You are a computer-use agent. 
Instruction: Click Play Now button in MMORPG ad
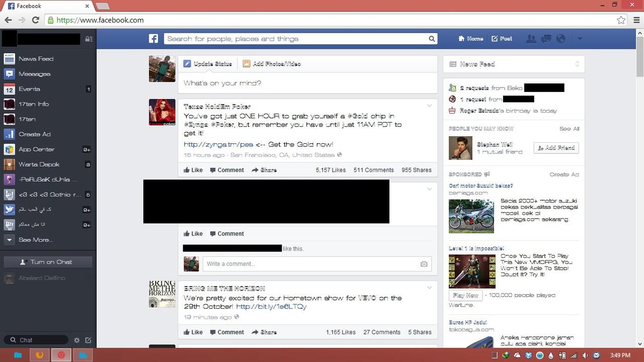click(465, 295)
